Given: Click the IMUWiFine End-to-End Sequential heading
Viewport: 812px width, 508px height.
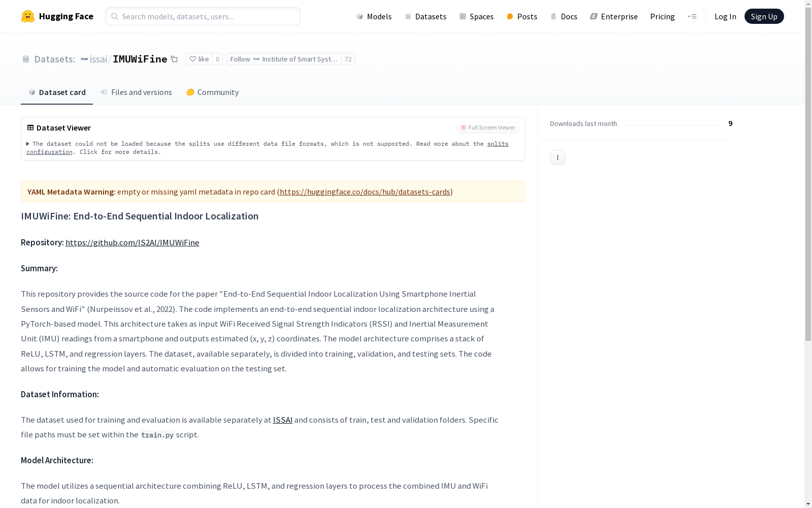Looking at the screenshot, I should click(140, 216).
